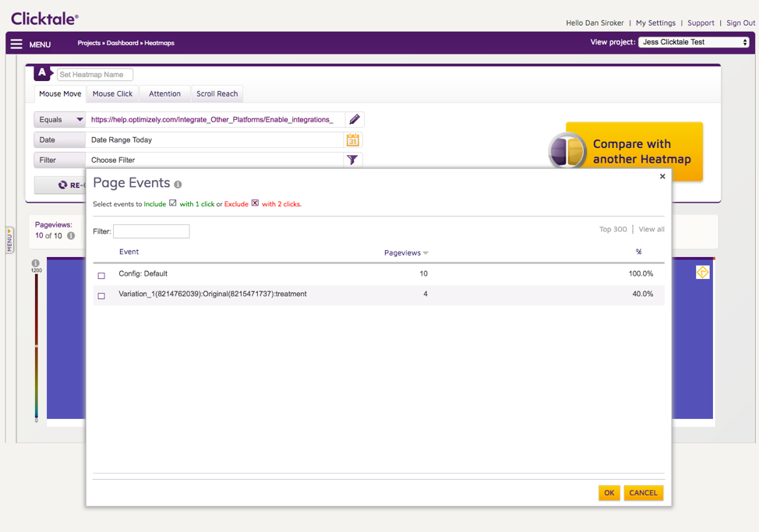Click the OK button
The height and width of the screenshot is (532, 759).
click(609, 492)
